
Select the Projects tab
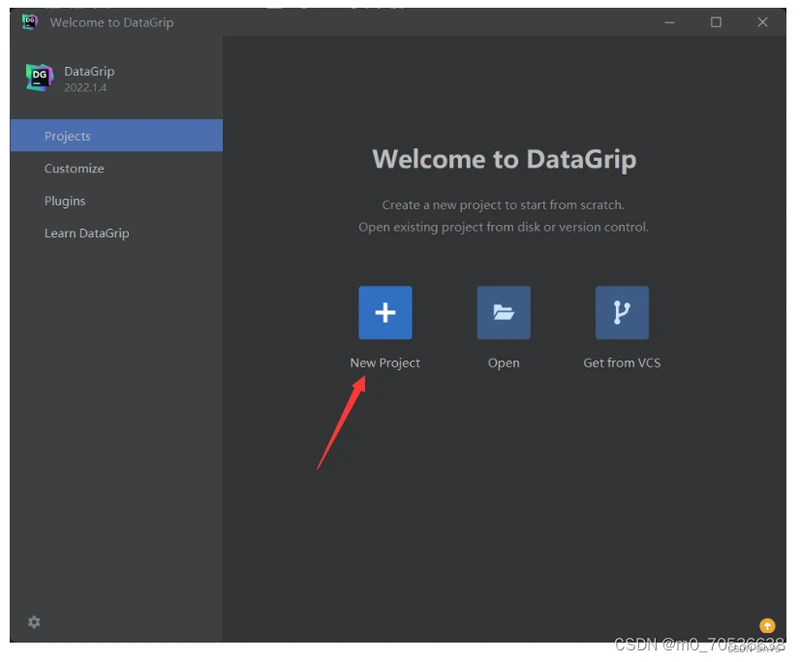116,136
